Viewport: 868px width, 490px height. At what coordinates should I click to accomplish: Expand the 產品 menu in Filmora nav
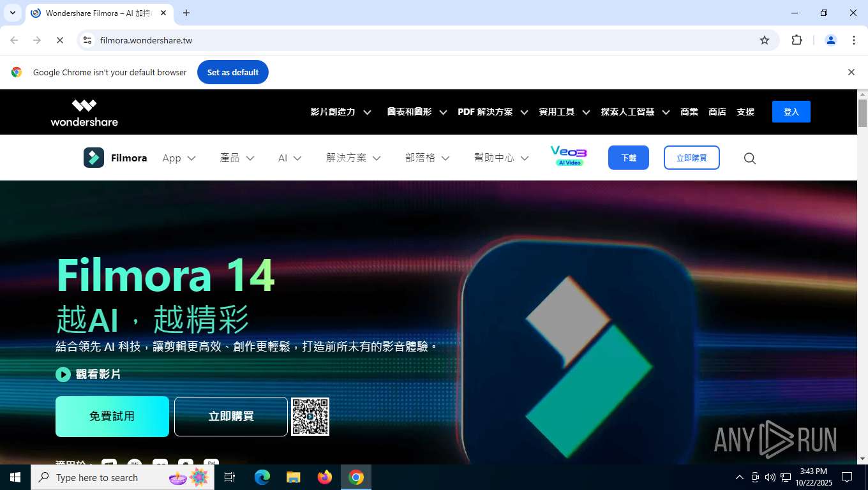coord(237,158)
